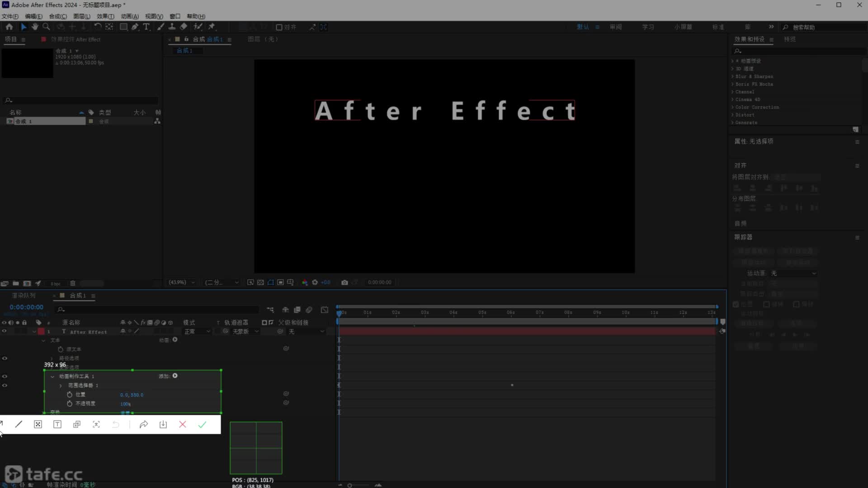868x488 pixels.
Task: Open the 合成(C) menu
Action: coord(58,16)
